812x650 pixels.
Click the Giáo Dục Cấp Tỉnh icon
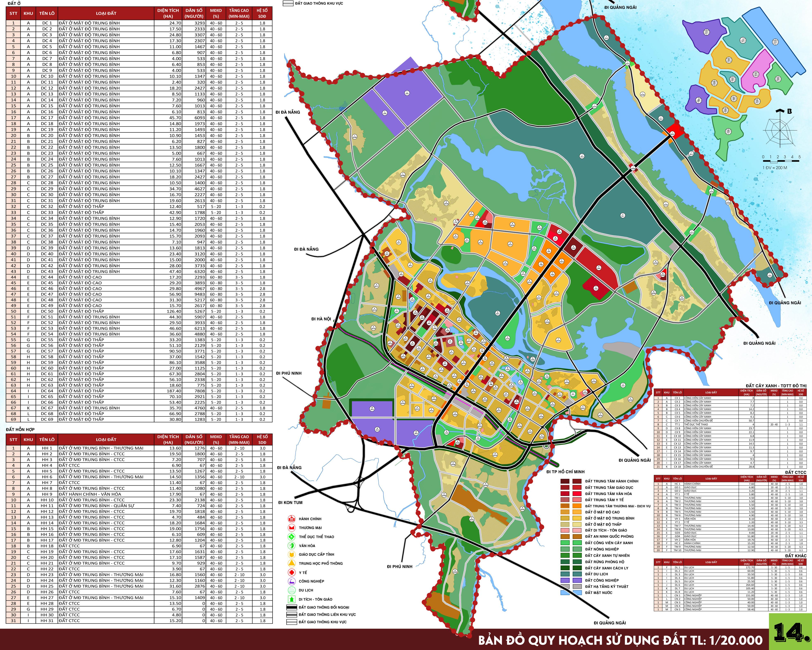click(291, 554)
